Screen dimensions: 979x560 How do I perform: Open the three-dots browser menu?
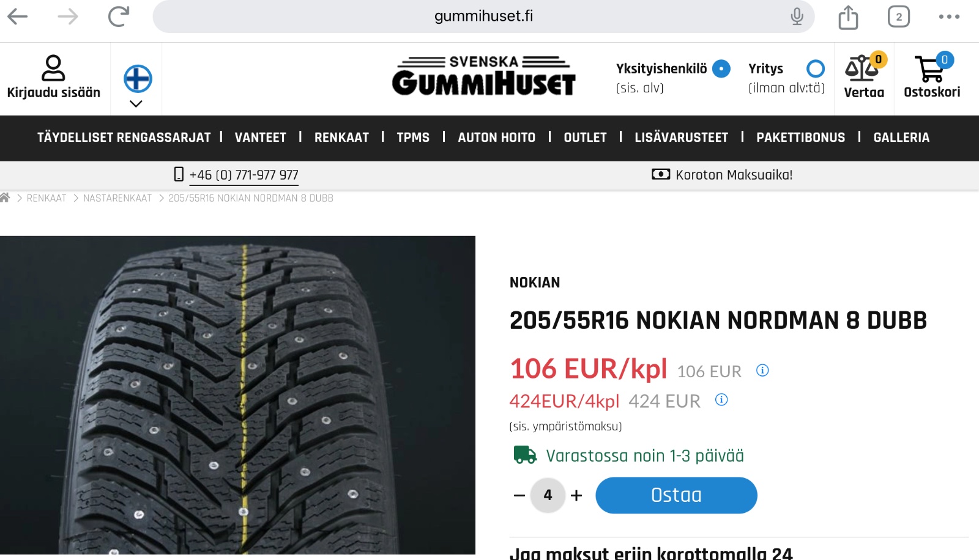click(949, 17)
